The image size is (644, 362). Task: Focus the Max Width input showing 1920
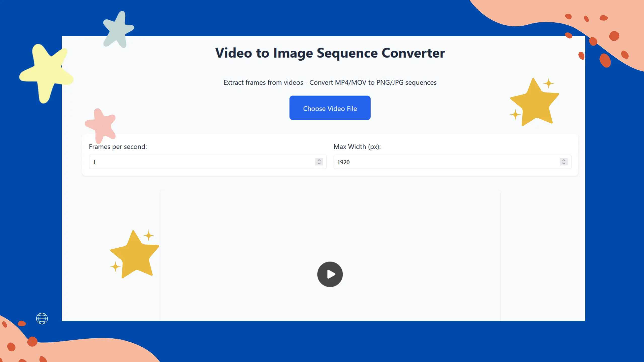(445, 162)
